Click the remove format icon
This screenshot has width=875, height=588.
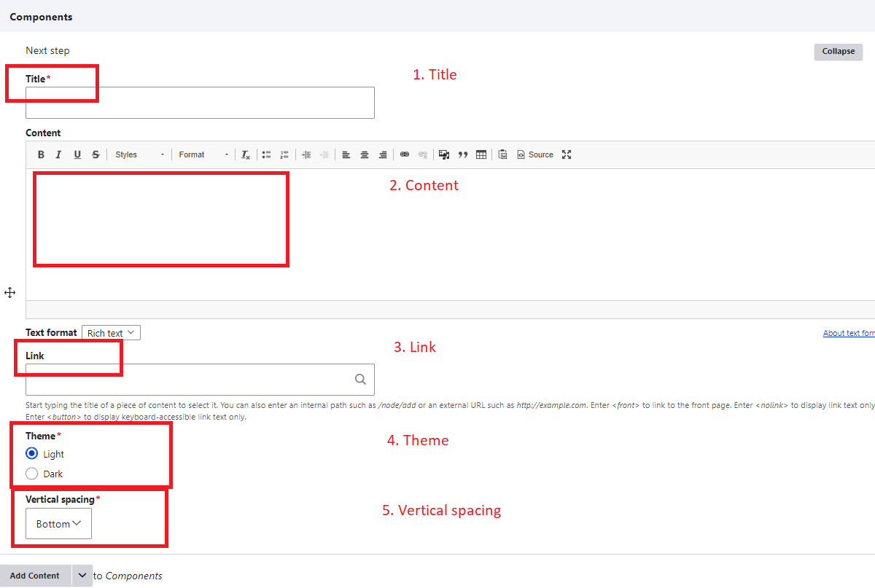click(x=246, y=154)
